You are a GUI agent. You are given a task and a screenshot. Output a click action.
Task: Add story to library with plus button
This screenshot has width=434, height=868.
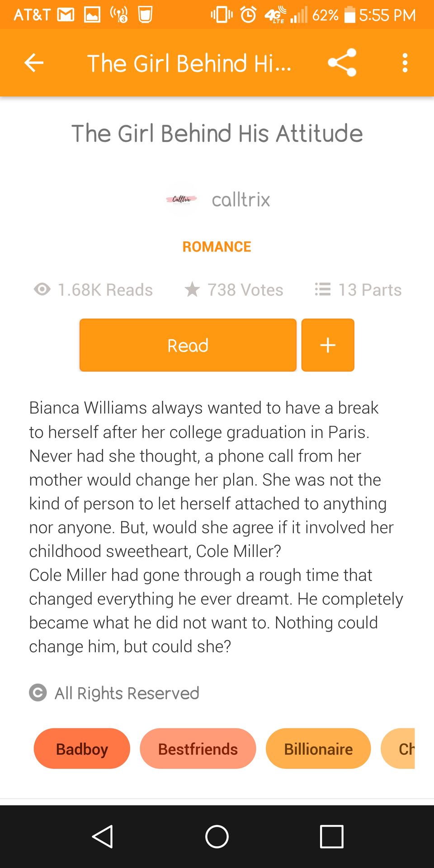pos(328,345)
